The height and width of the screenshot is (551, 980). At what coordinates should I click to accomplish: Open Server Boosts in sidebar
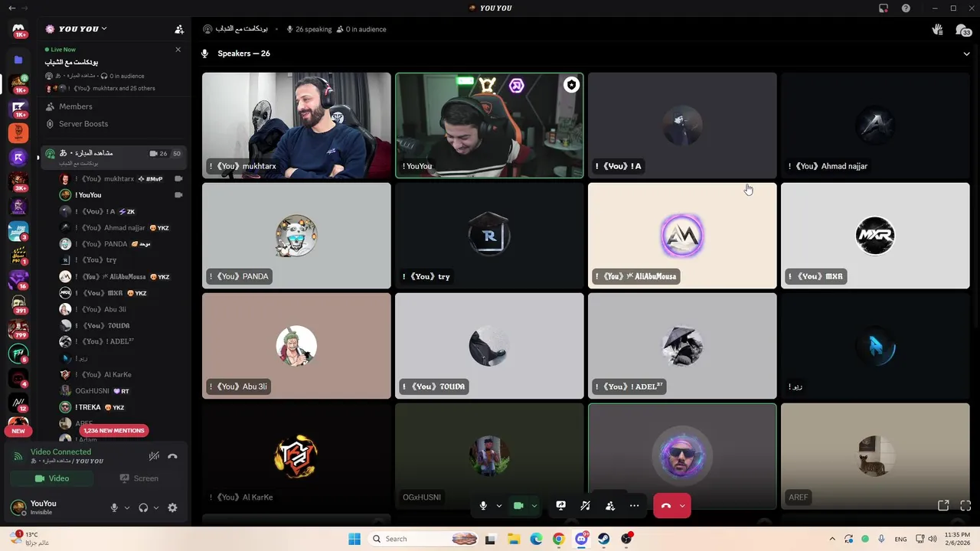coord(83,124)
